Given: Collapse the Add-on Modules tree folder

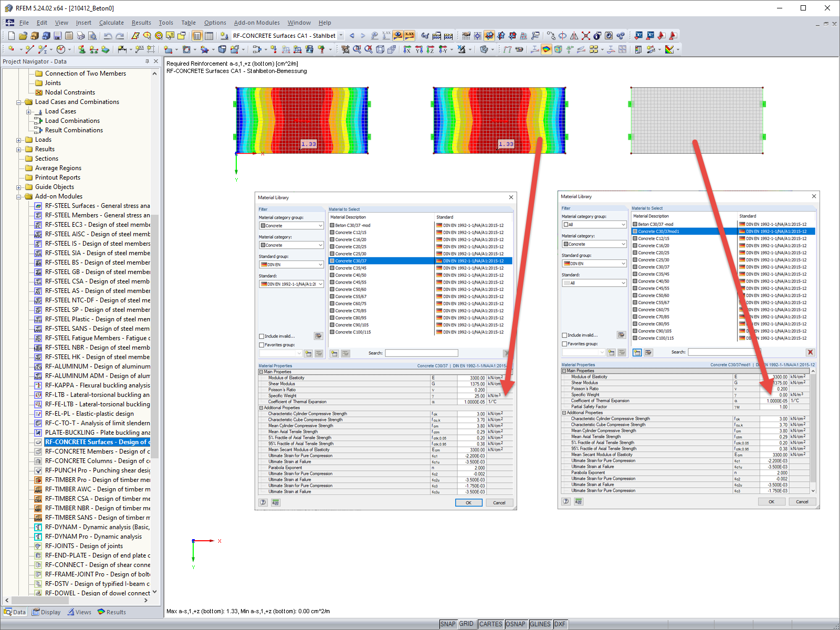Looking at the screenshot, I should (19, 196).
